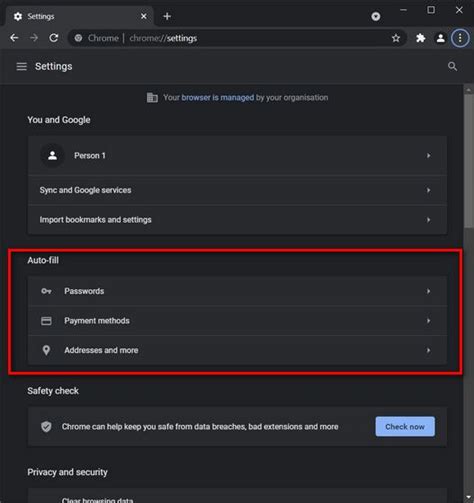Open Sync and Google services
Image resolution: width=474 pixels, height=503 pixels.
pyautogui.click(x=237, y=190)
